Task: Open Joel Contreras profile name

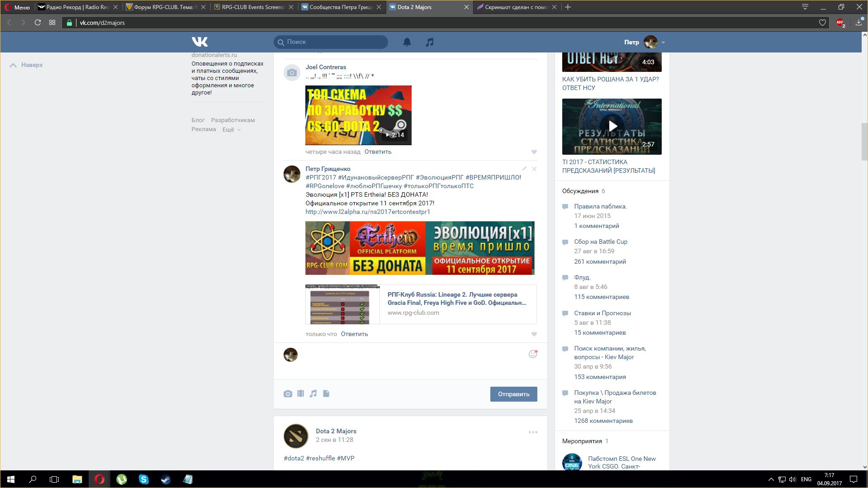Action: click(326, 67)
